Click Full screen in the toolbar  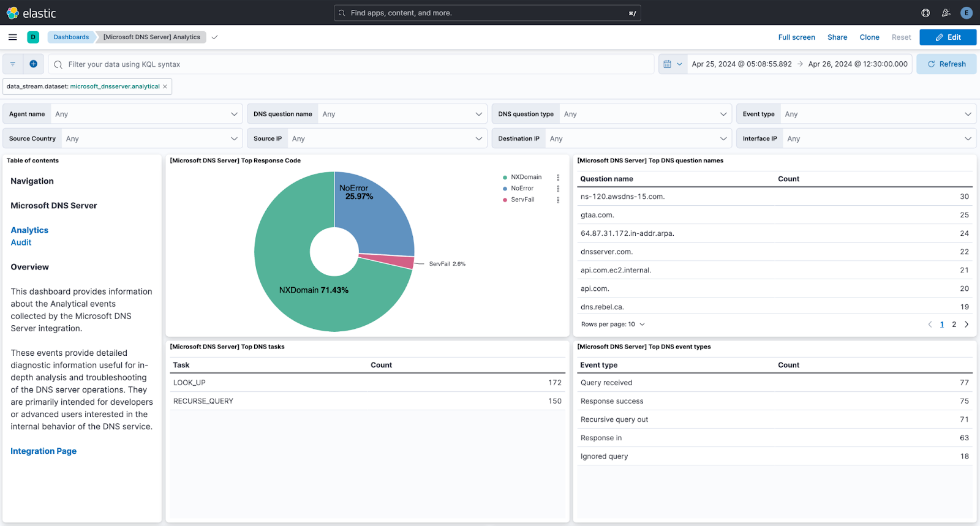point(796,37)
